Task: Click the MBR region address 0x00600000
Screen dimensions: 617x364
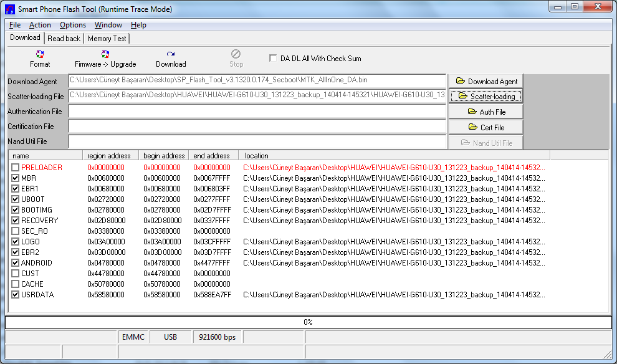Action: tap(106, 178)
